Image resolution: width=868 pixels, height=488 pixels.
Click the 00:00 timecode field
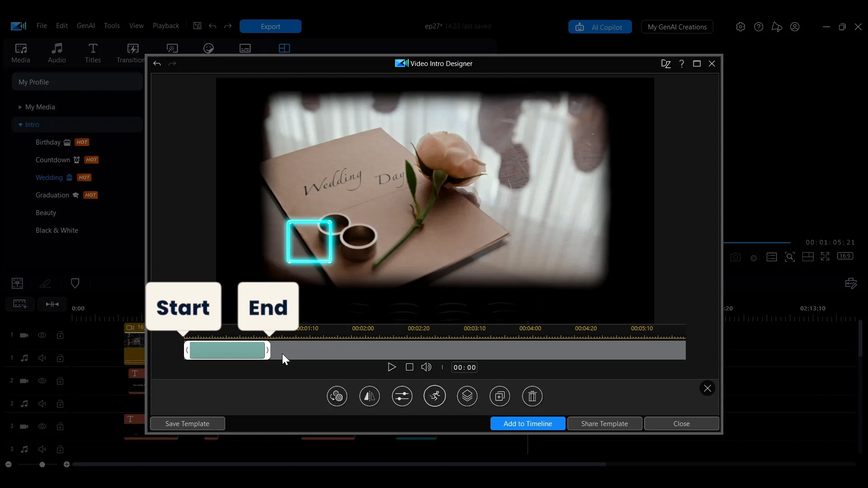coord(464,367)
